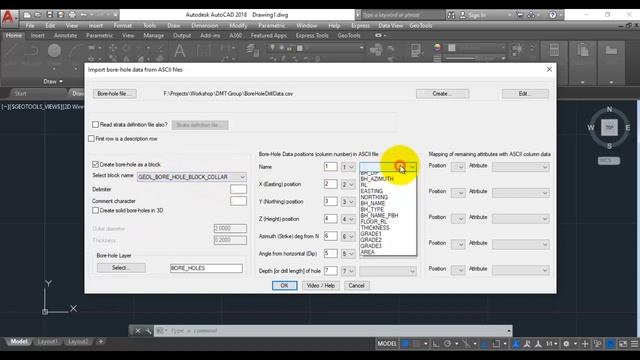
Task: Click the Save icon in quick access toolbar
Action: (49, 15)
